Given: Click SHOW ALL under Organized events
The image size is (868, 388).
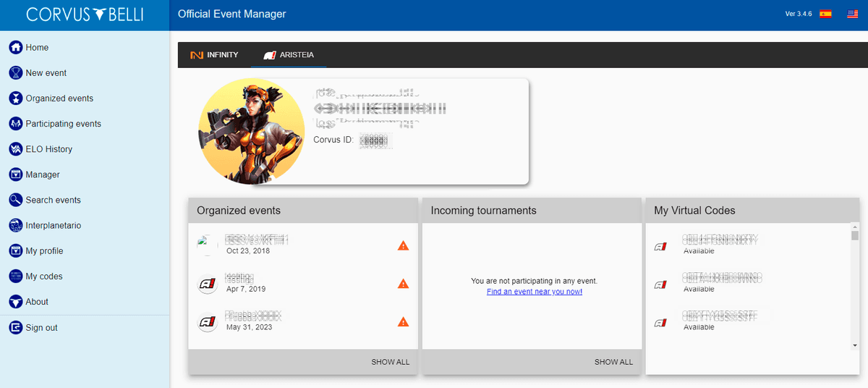Looking at the screenshot, I should click(x=391, y=362).
